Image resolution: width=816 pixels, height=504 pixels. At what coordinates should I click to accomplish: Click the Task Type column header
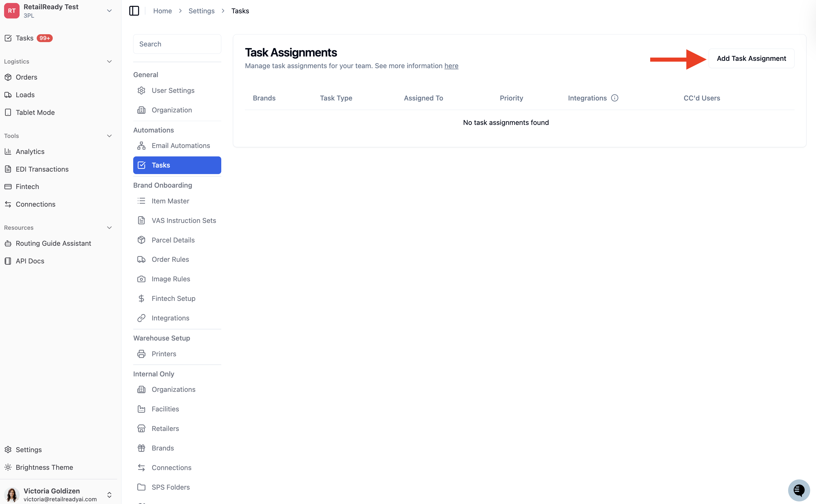coord(336,98)
